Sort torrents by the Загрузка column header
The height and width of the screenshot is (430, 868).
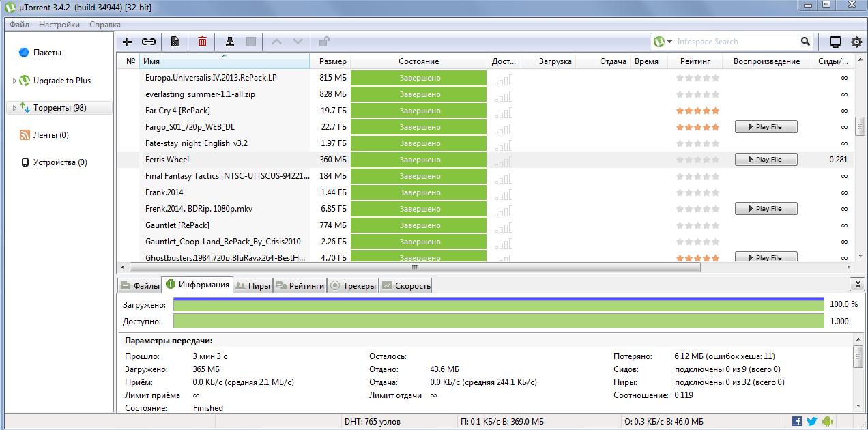click(549, 61)
